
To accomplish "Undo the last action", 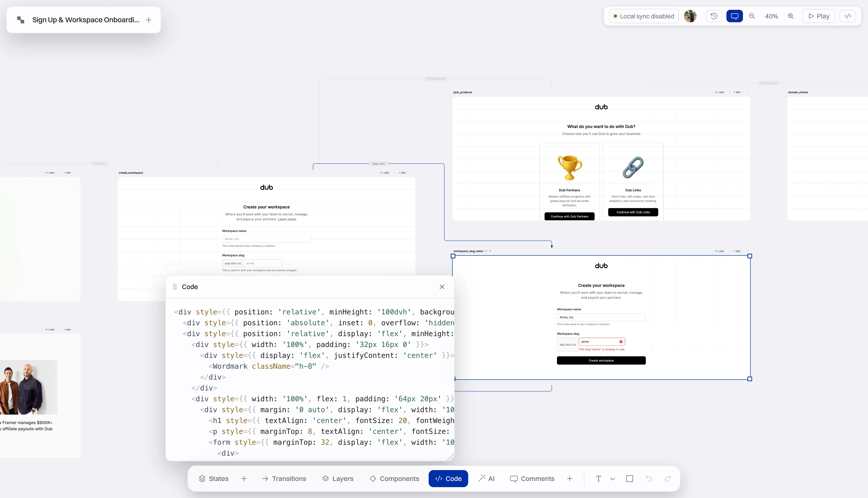I will pos(649,479).
